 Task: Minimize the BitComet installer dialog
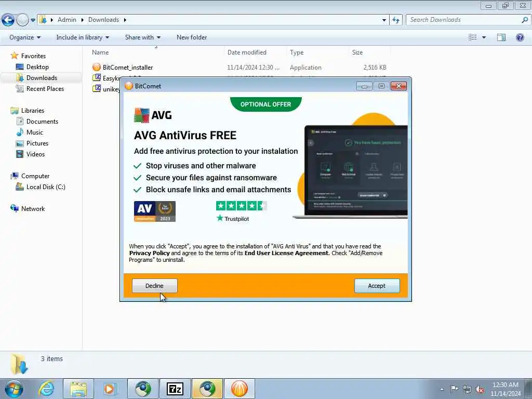[x=364, y=86]
